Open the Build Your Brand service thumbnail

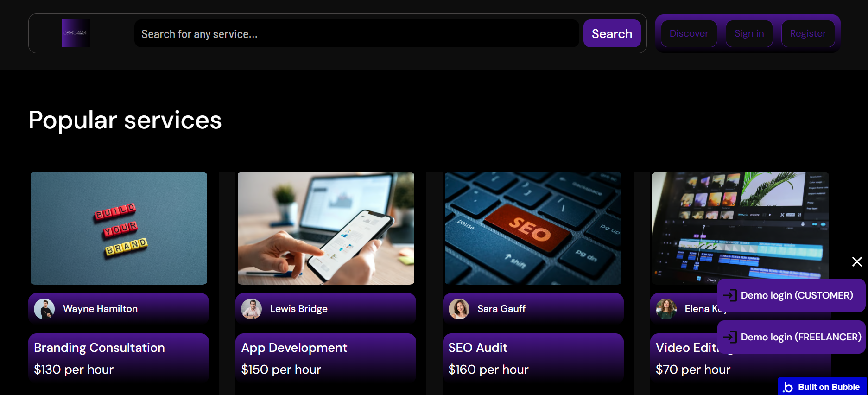tap(119, 228)
